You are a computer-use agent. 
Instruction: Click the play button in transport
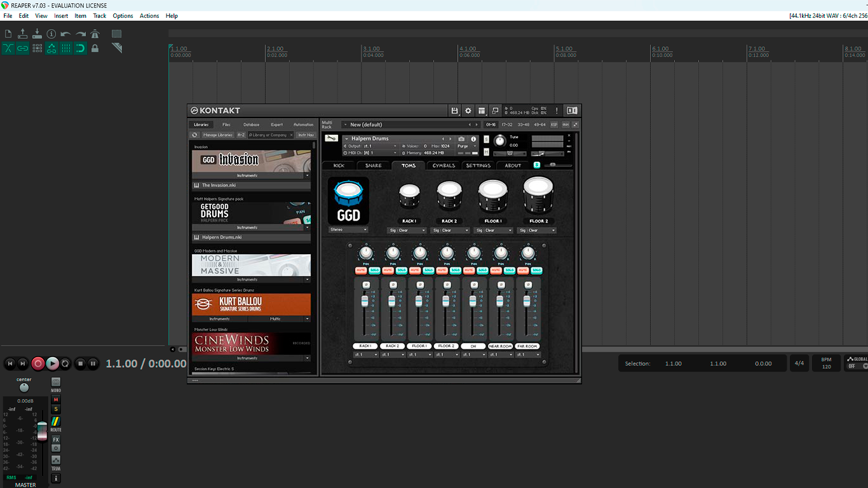pos(52,363)
